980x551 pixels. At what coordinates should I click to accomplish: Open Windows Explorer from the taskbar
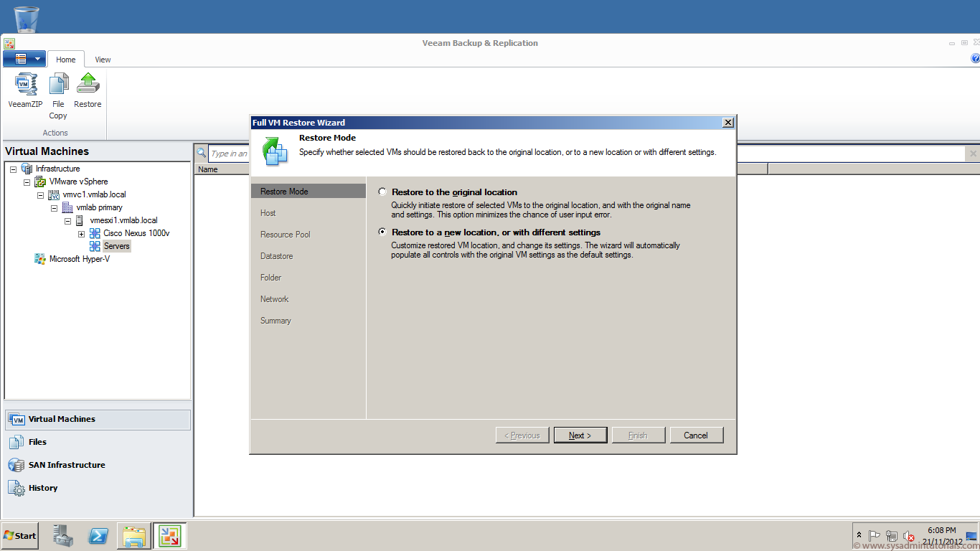click(x=134, y=536)
